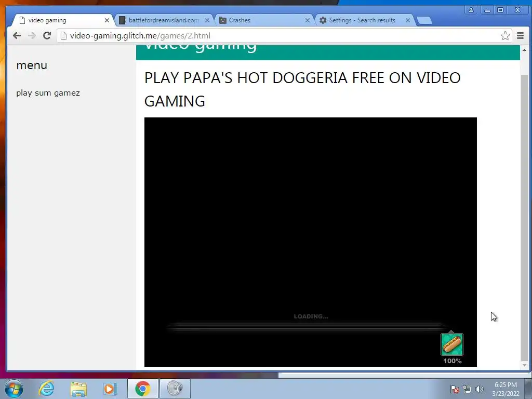
Task: Click the hot dog loading icon
Action: [452, 344]
